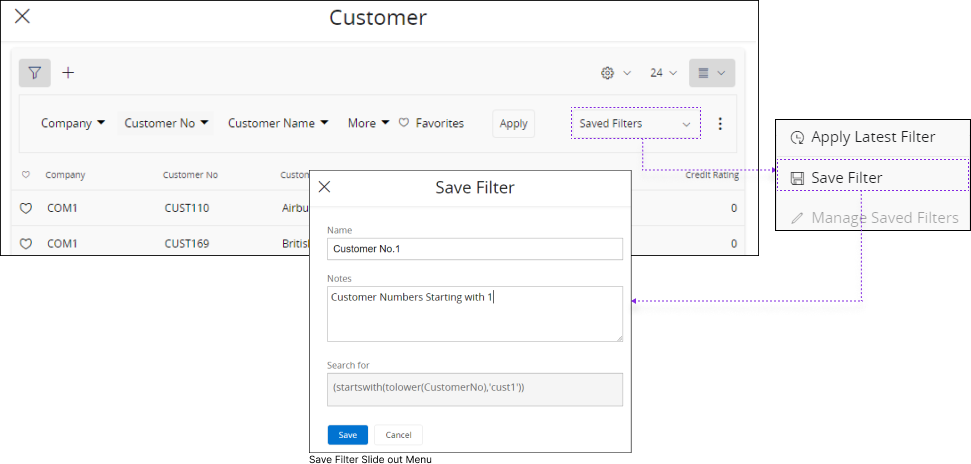
Task: Click the plus add icon
Action: click(x=68, y=73)
